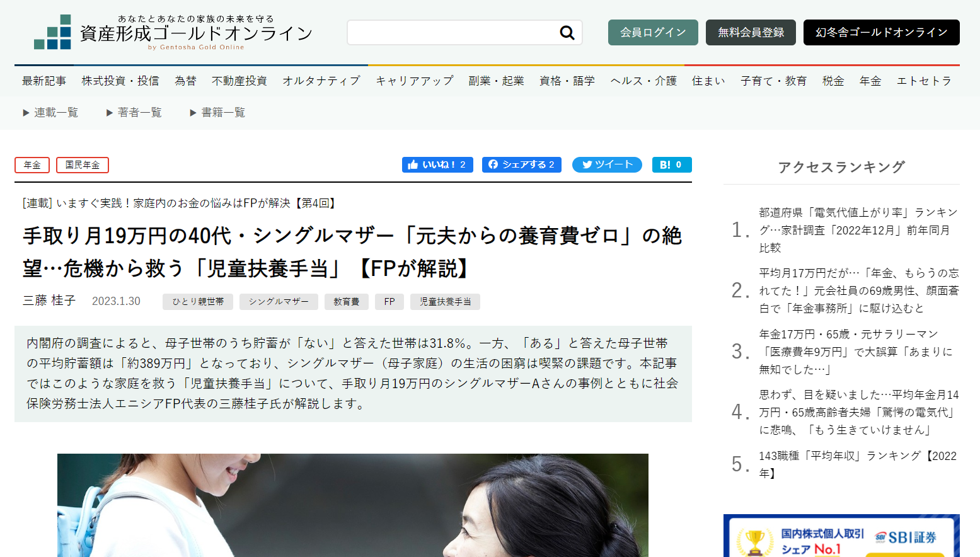Open the 税金 category
Viewport: 980px width, 557px height.
833,81
